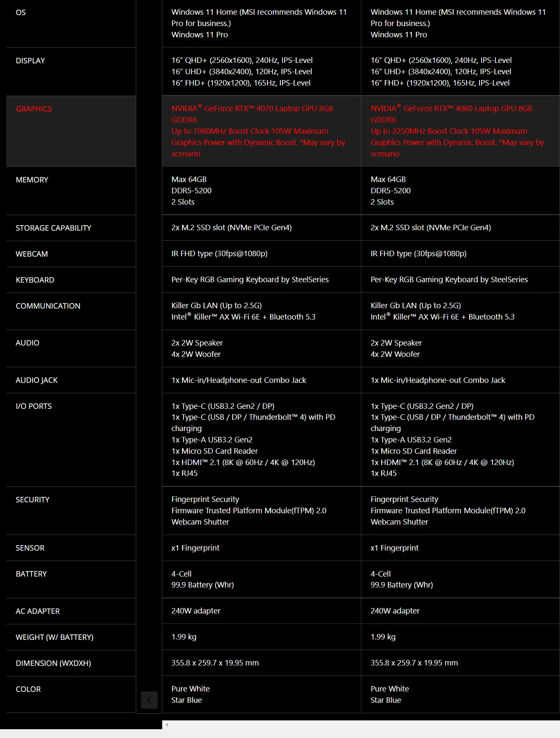560x738 pixels.
Task: Click the left chevron collapse button
Action: pos(149,700)
